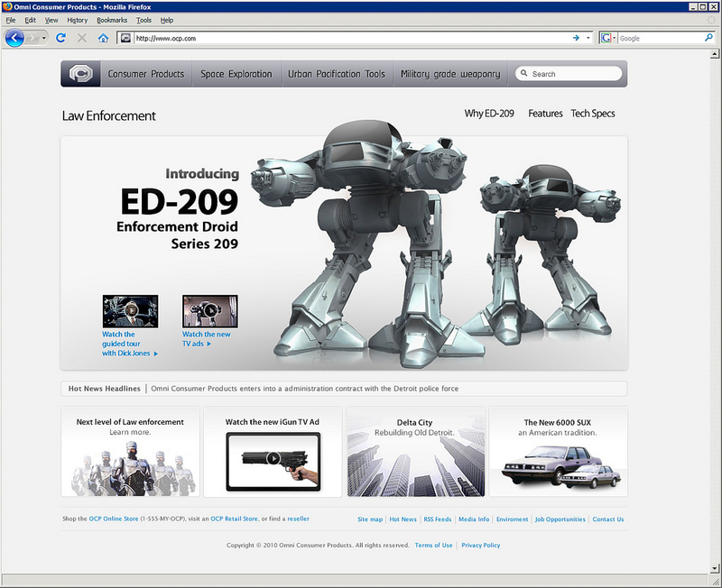This screenshot has width=722, height=588.
Task: Click the URL field showing http://www.ocp.com
Action: click(352, 38)
